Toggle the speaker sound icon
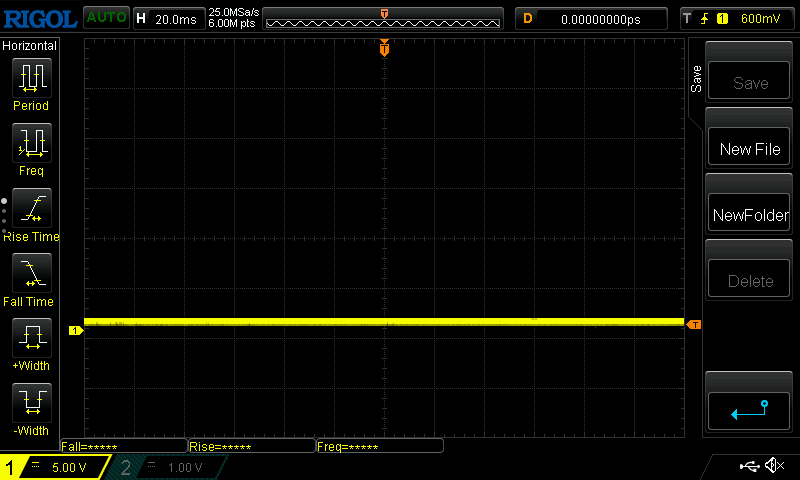The height and width of the screenshot is (480, 800). (774, 466)
